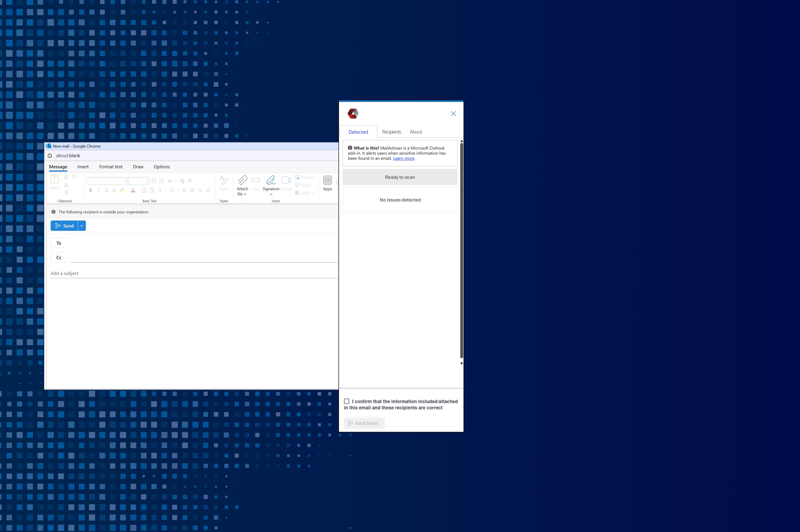Toggle bold formatting
This screenshot has height=532, width=800.
[90, 190]
